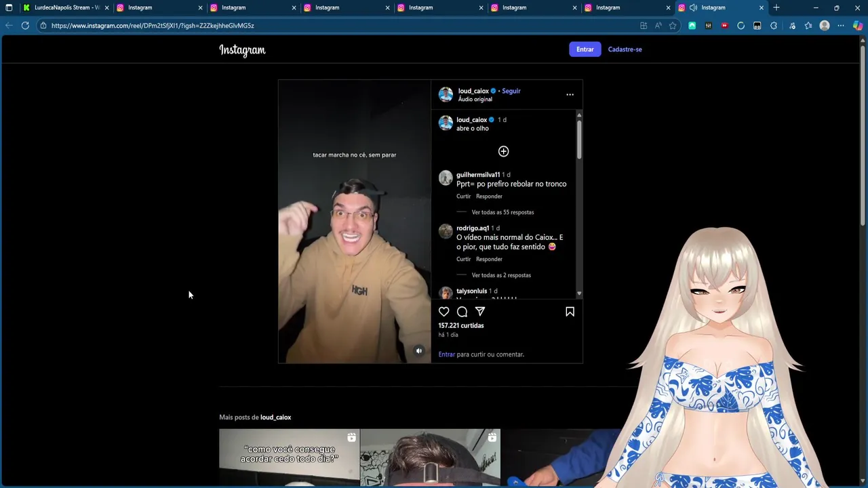Open the equalizer extension icon
The image size is (868, 488).
coord(708,26)
